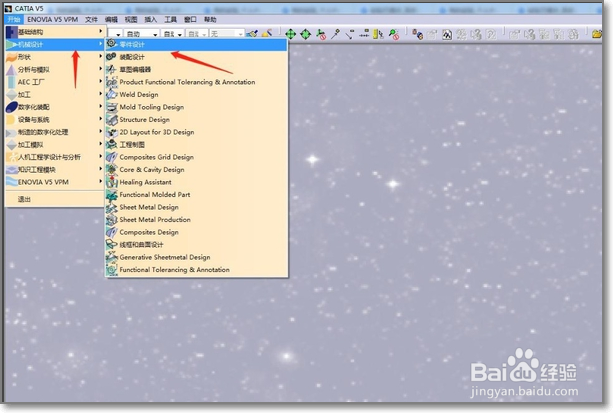Expand 加工 (Machining) submenu
The image size is (613, 413).
tap(55, 95)
